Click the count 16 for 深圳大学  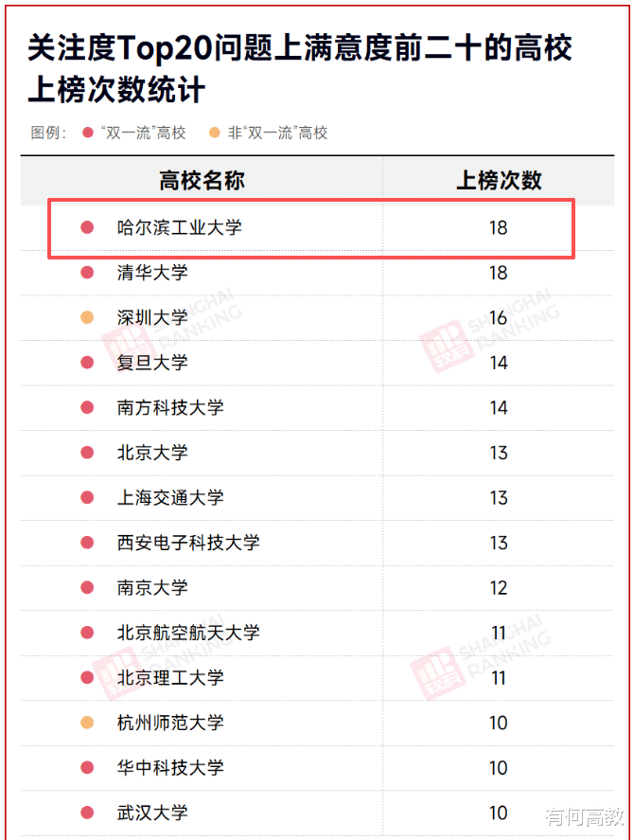(x=499, y=317)
